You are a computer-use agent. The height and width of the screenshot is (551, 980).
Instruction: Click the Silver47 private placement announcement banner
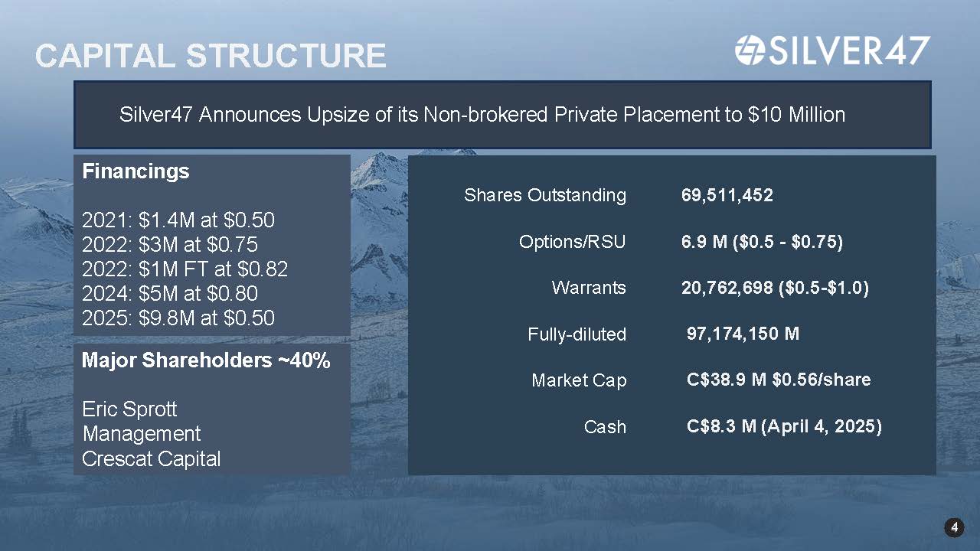(x=502, y=115)
